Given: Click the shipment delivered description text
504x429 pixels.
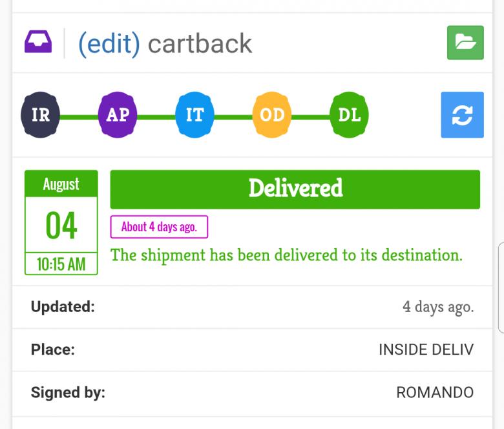Looking at the screenshot, I should pyautogui.click(x=286, y=255).
